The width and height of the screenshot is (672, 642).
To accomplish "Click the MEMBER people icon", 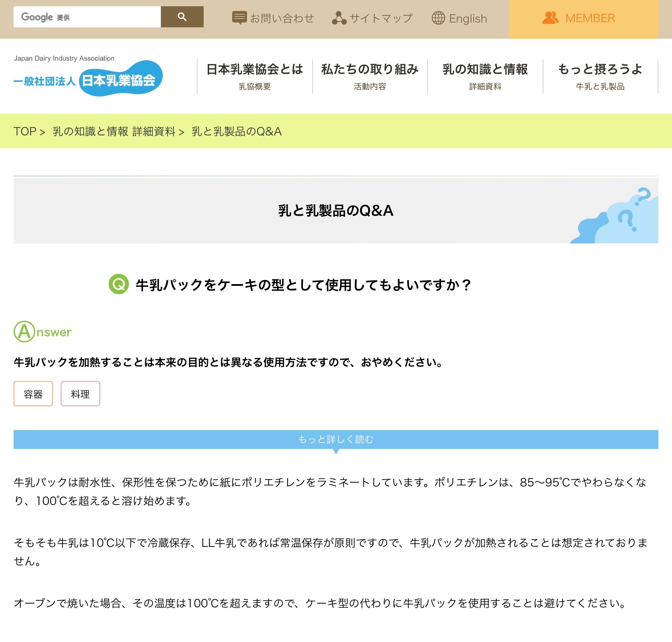I will 550,18.
